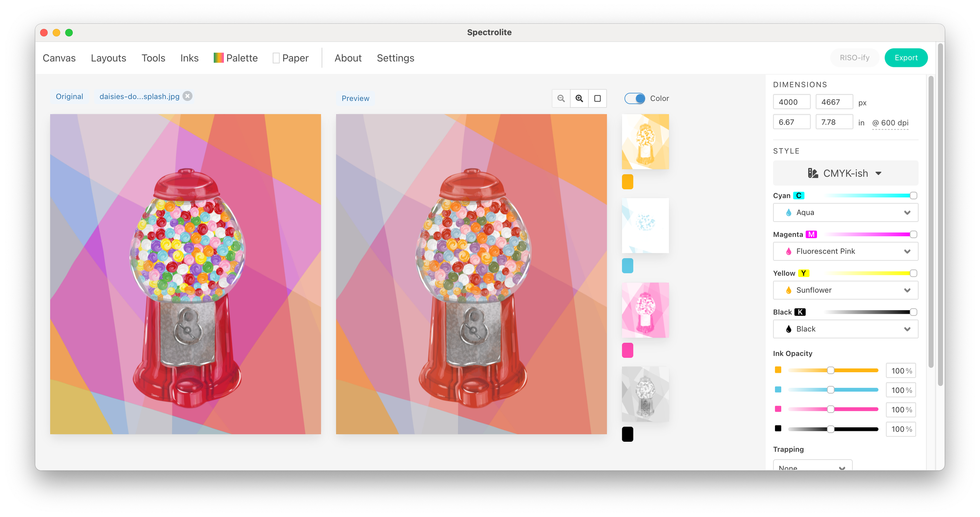The image size is (980, 517).
Task: Click the RISO-ify button
Action: [855, 58]
